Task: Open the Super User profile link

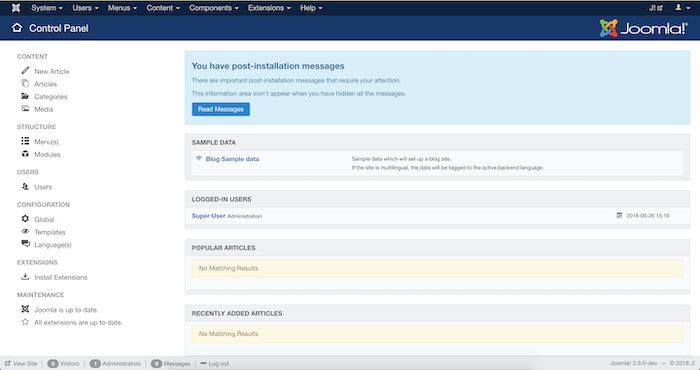Action: (208, 216)
